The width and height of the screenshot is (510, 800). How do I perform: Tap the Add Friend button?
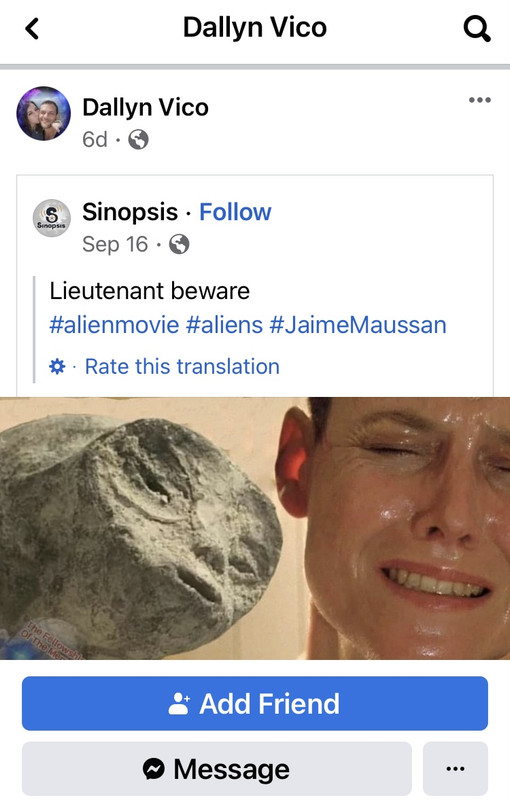point(255,703)
